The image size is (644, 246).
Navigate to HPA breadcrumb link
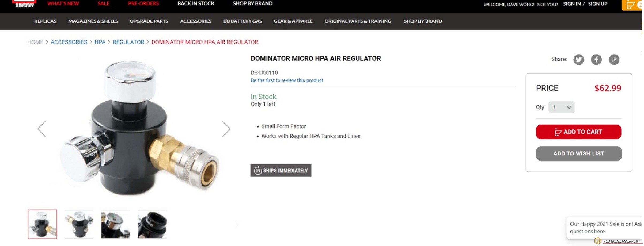click(100, 42)
